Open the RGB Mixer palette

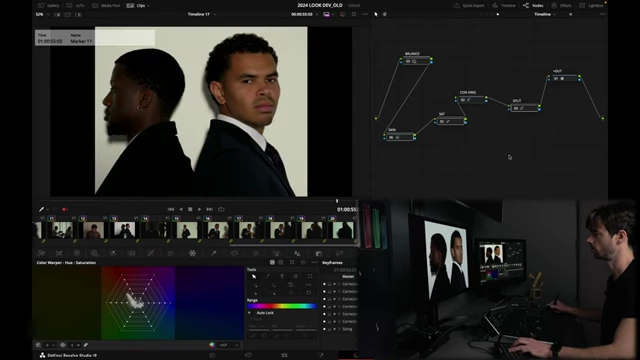[113, 253]
